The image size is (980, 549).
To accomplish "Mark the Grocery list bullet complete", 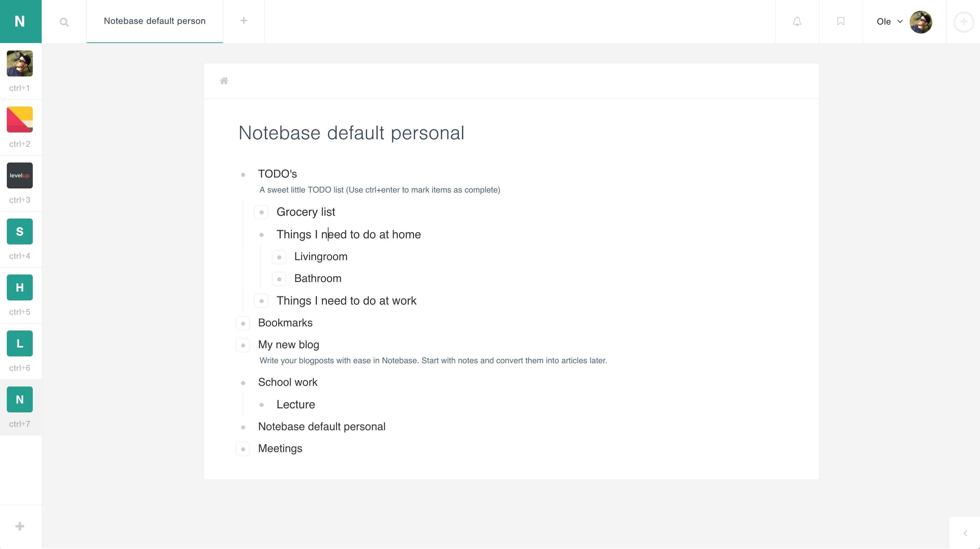I will tap(261, 212).
